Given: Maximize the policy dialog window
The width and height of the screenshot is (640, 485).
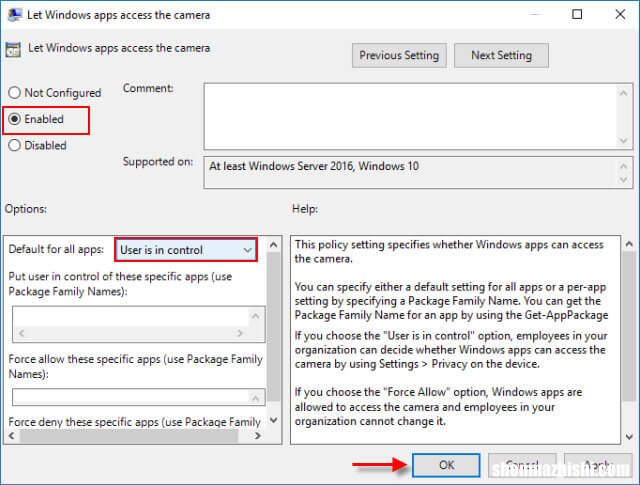Looking at the screenshot, I should (x=577, y=15).
